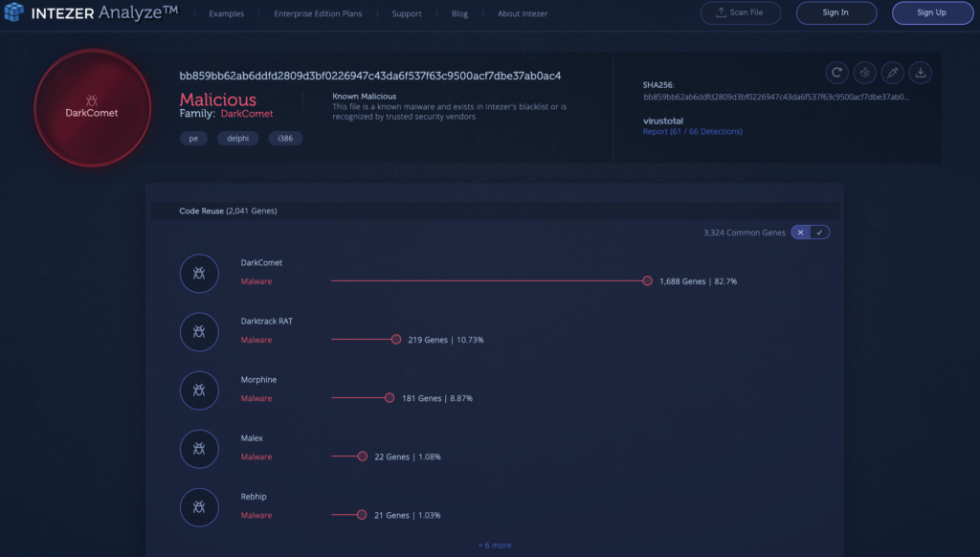980x557 pixels.
Task: Click the re-analyze refresh icon
Action: click(x=836, y=73)
